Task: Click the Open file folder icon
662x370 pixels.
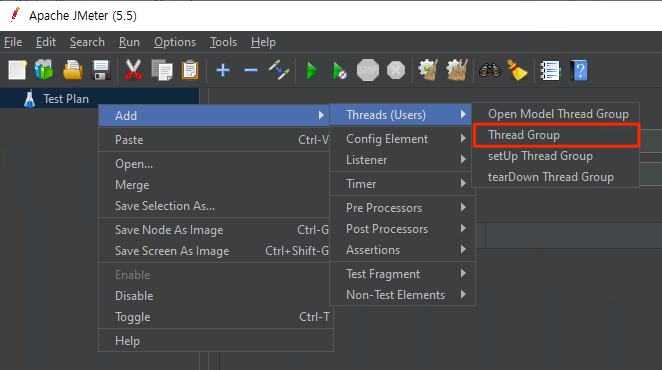Action: point(73,70)
